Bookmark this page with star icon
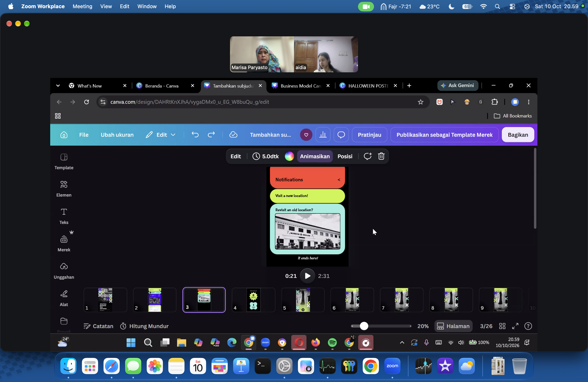 tap(420, 102)
